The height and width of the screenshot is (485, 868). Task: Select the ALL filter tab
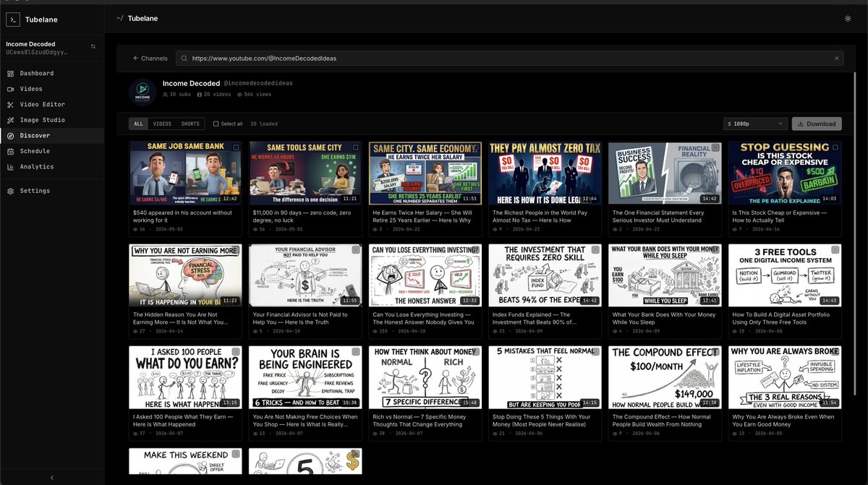pos(138,124)
